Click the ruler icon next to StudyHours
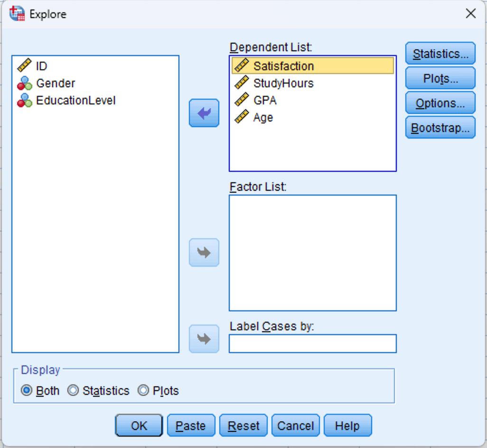Image resolution: width=487 pixels, height=448 pixels. pos(242,83)
